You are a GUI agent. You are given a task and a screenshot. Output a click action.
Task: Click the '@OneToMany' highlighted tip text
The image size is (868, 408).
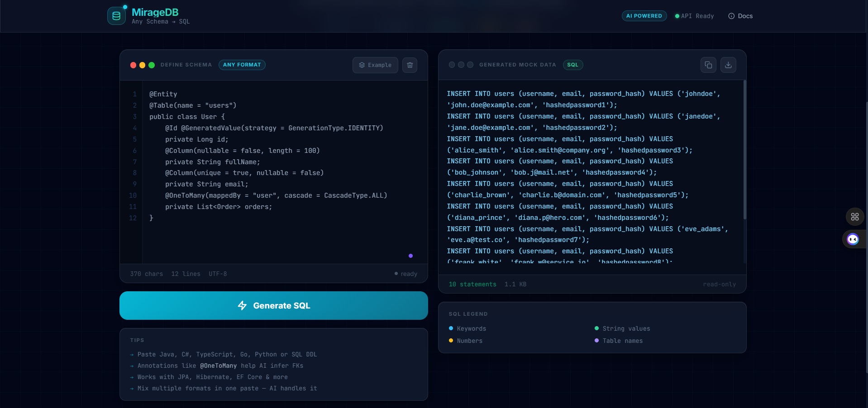[218, 365]
